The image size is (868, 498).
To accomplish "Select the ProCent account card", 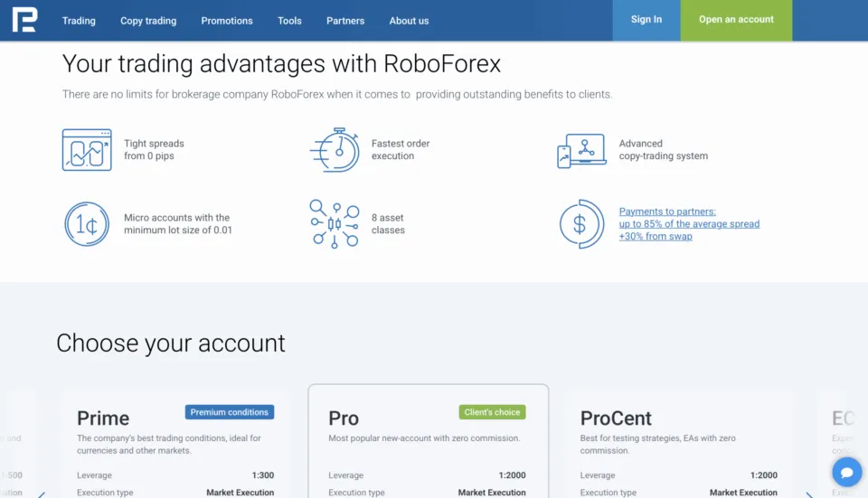I will (x=678, y=443).
